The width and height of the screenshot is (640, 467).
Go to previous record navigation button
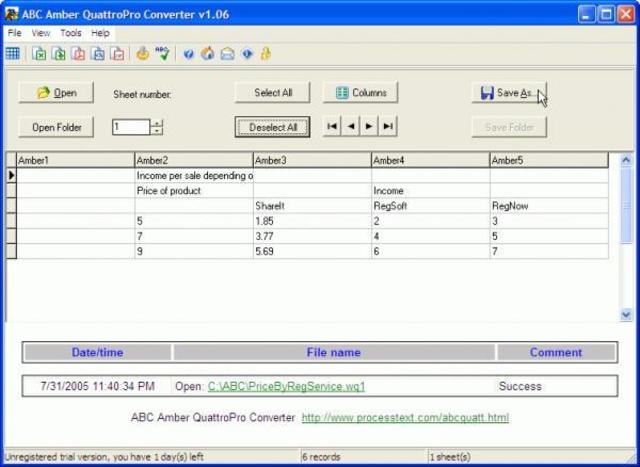351,127
